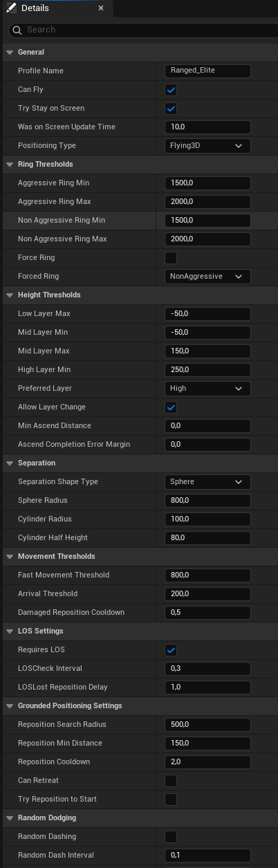Click the Reposition Search Radius value
The width and height of the screenshot is (278, 868).
coord(207,725)
